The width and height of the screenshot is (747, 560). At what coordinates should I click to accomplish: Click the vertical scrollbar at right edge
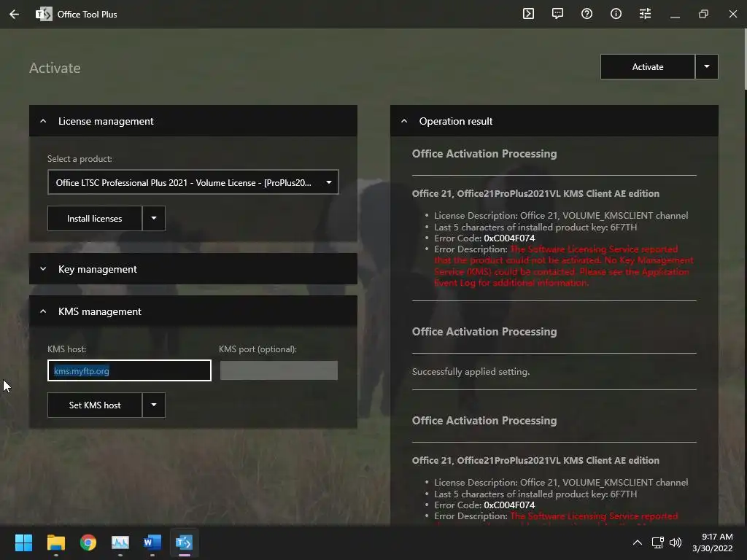tap(745, 59)
